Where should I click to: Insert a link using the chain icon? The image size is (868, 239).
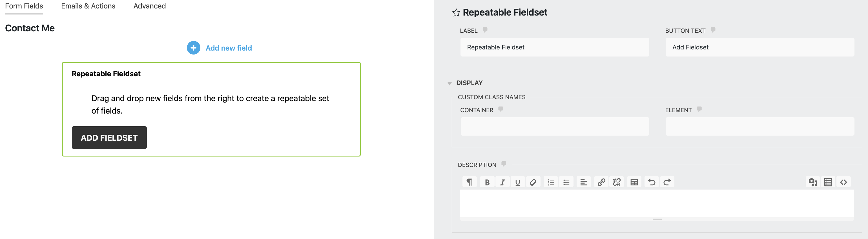602,182
